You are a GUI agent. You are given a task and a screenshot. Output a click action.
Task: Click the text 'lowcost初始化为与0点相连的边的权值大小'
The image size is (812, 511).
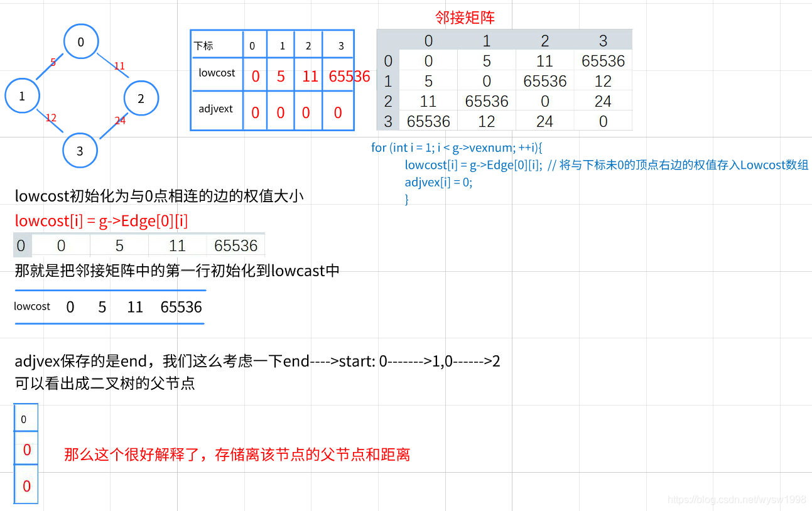point(160,196)
